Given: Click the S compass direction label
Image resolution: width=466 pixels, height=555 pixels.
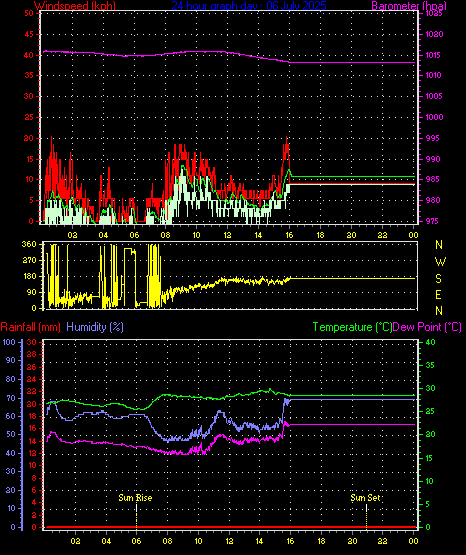Looking at the screenshot, I should (439, 279).
